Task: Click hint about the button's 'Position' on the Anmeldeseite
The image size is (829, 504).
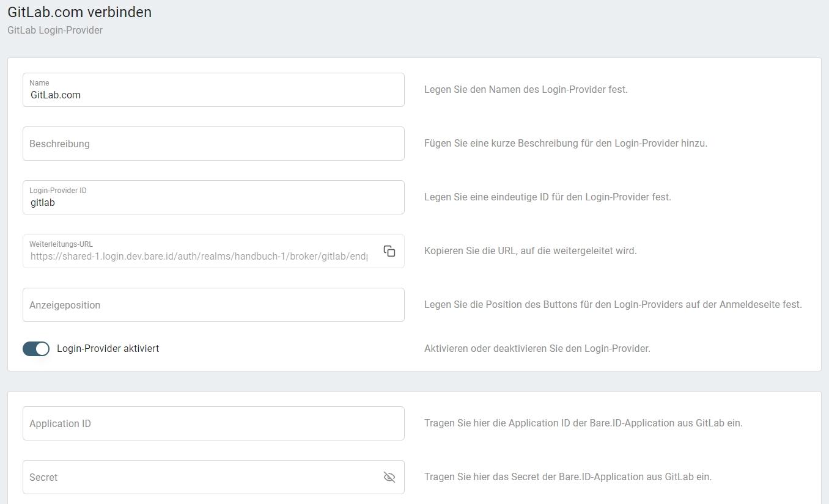Action: (x=613, y=305)
